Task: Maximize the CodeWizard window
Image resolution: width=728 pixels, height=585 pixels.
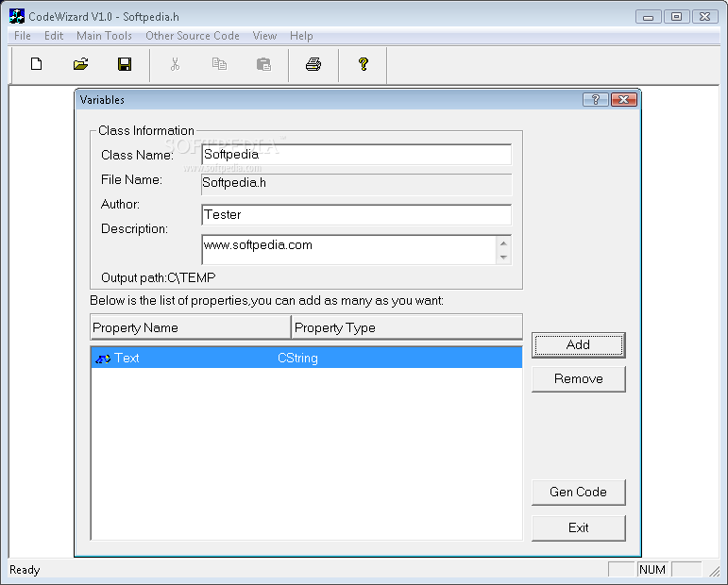Action: click(x=676, y=17)
